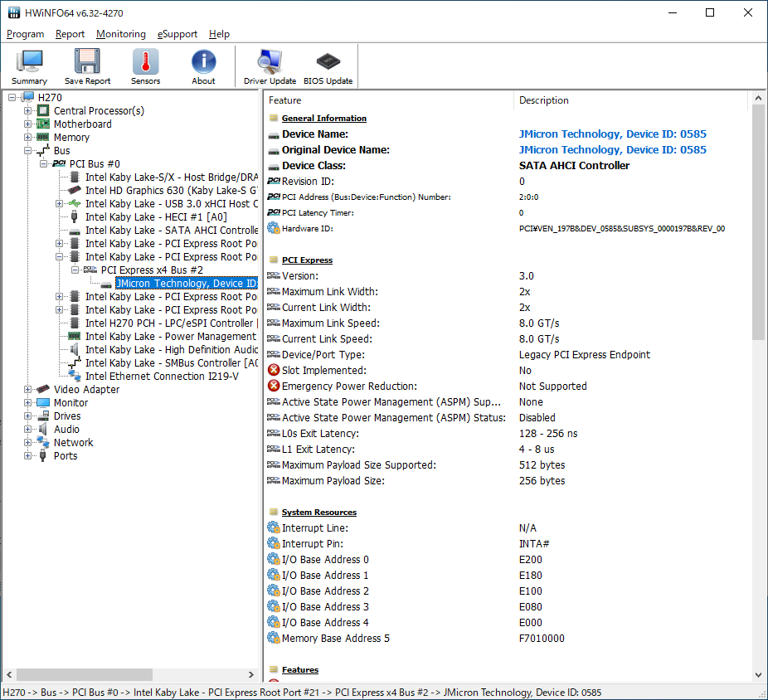Click the Audio speaker icon in tree
This screenshot has height=700, width=768.
click(43, 429)
